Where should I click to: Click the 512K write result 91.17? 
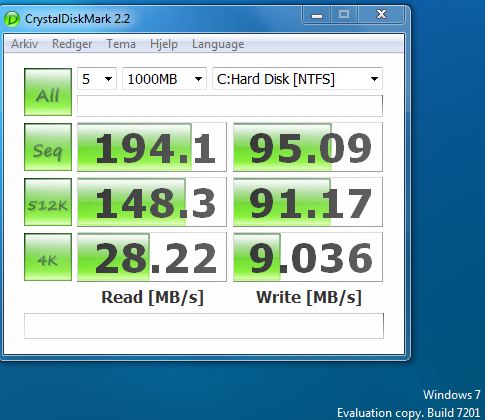(308, 202)
